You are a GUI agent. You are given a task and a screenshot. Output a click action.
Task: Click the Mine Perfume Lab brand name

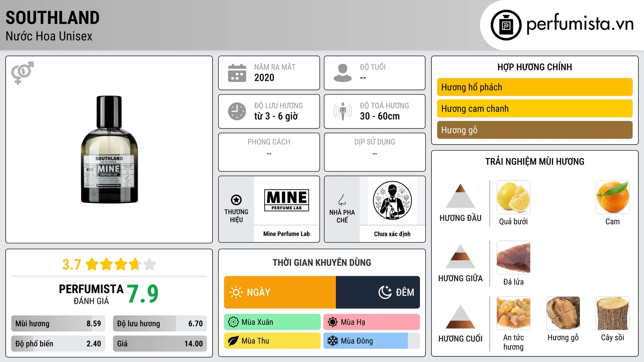tap(286, 234)
